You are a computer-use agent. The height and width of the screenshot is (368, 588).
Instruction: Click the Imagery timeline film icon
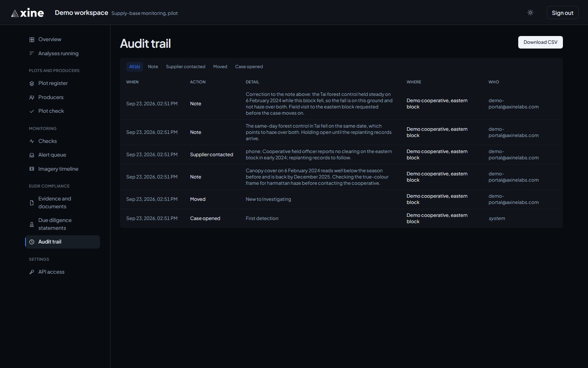click(32, 169)
